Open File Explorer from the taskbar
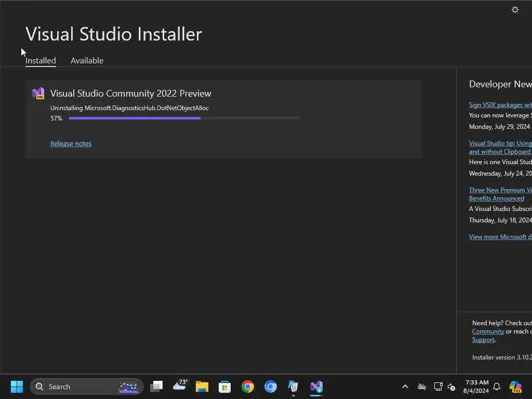532x399 pixels. (202, 387)
